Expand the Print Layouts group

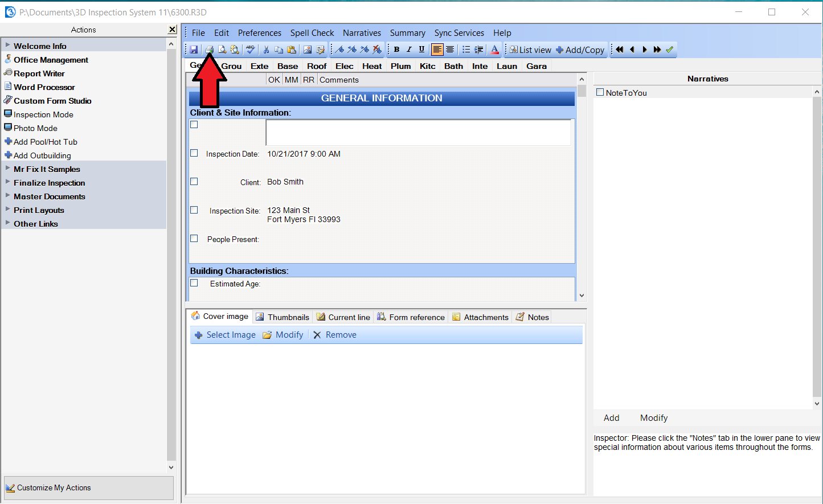pos(7,209)
